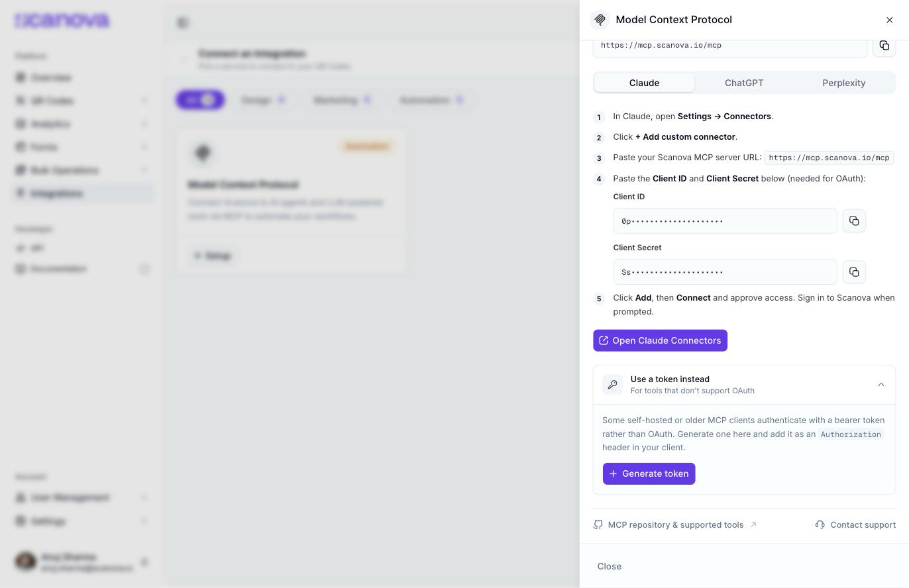The width and height of the screenshot is (909, 588).
Task: Switch to the Perplexity tab
Action: coord(843,83)
